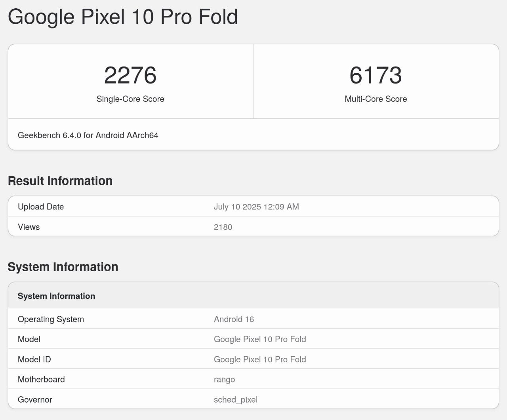Viewport: 507px width, 420px height.
Task: Click the Model ID row label
Action: click(34, 359)
